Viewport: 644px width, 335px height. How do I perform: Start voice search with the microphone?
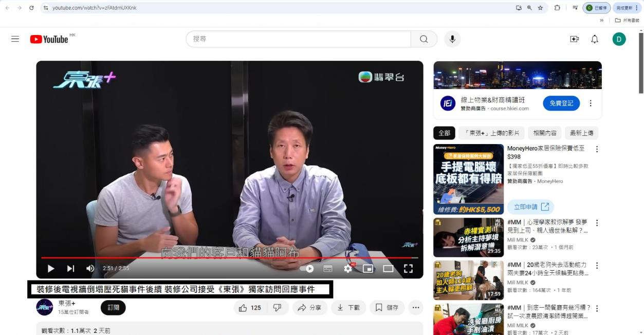click(452, 39)
